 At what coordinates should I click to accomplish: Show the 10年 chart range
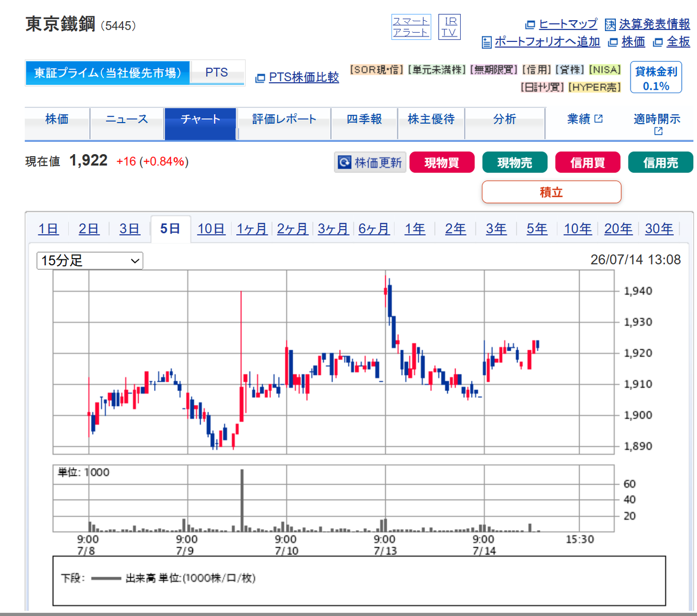[578, 229]
